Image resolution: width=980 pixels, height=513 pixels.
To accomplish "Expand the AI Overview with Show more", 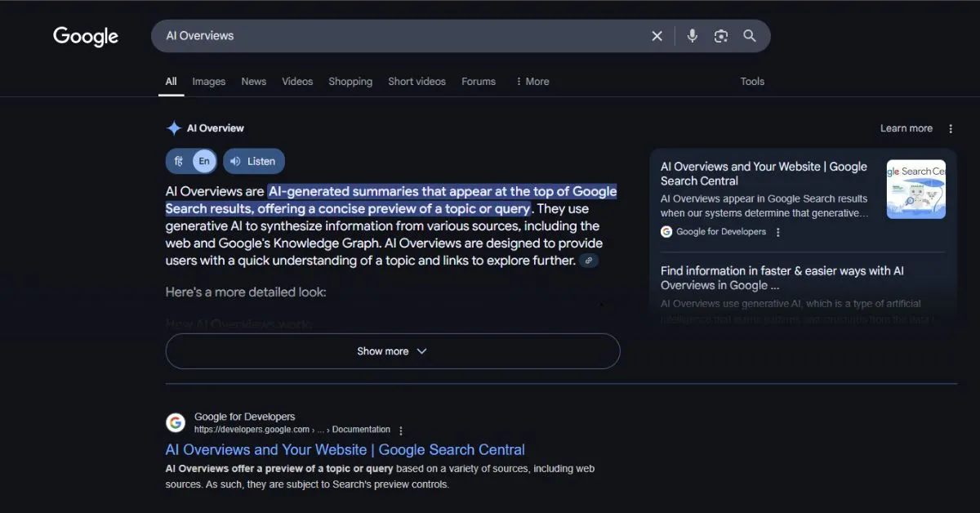I will pyautogui.click(x=393, y=351).
